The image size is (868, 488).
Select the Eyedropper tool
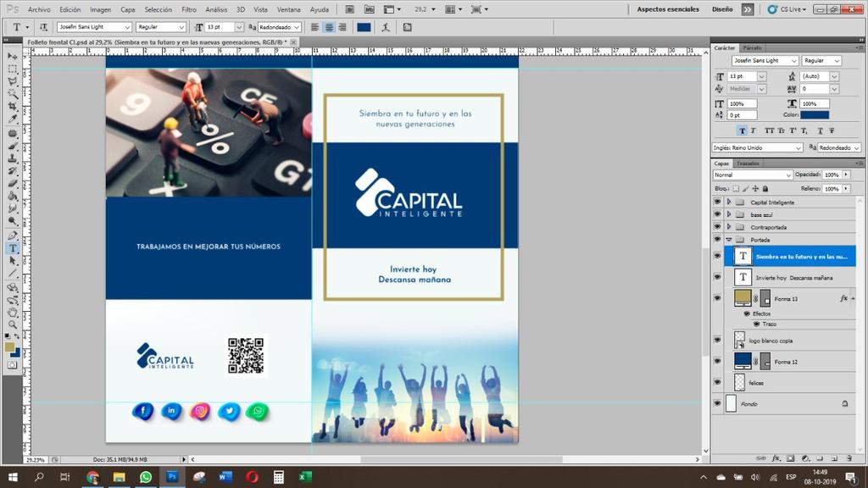12,119
